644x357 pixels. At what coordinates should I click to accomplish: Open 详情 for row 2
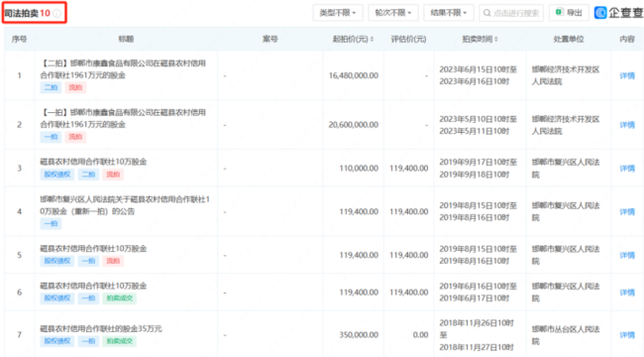(627, 125)
